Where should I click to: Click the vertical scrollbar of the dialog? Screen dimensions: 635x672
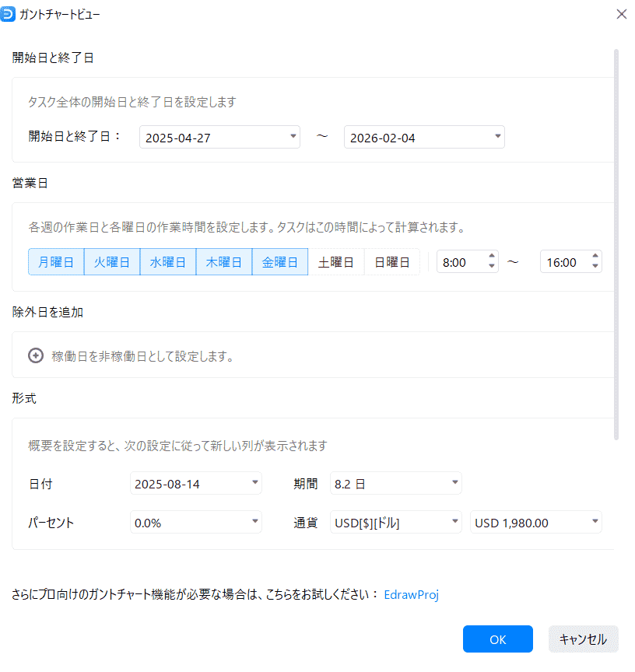(616, 233)
